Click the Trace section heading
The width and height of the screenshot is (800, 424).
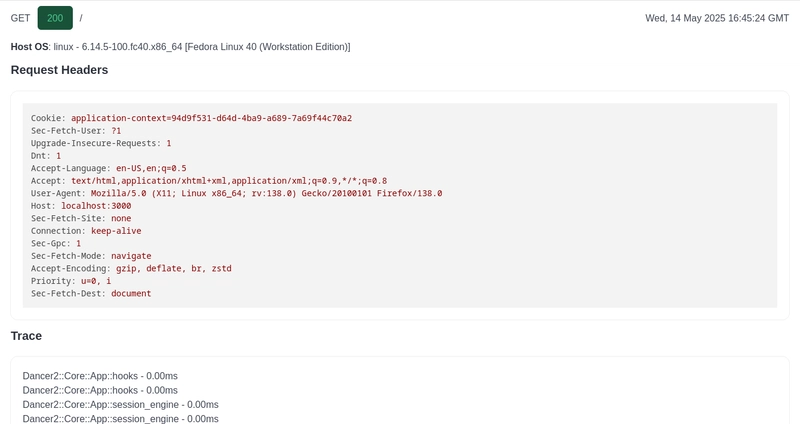click(26, 336)
